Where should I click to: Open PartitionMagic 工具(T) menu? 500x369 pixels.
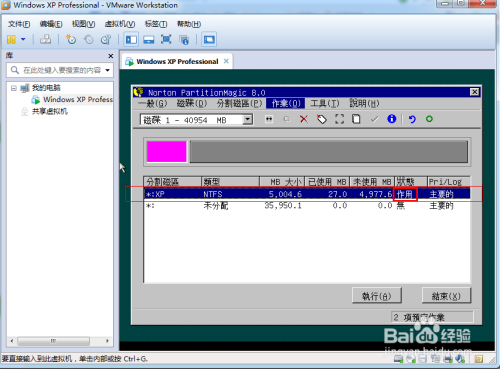point(325,103)
